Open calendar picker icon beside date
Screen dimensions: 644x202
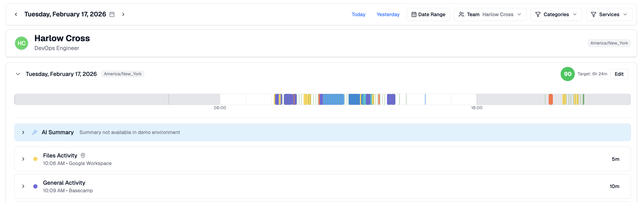coord(112,14)
